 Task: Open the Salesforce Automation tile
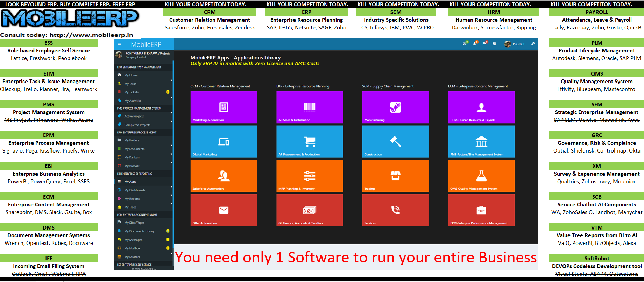pos(224,176)
